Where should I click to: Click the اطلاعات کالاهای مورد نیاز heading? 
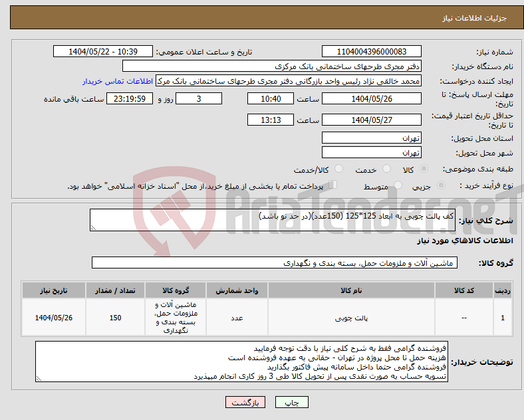click(x=465, y=241)
